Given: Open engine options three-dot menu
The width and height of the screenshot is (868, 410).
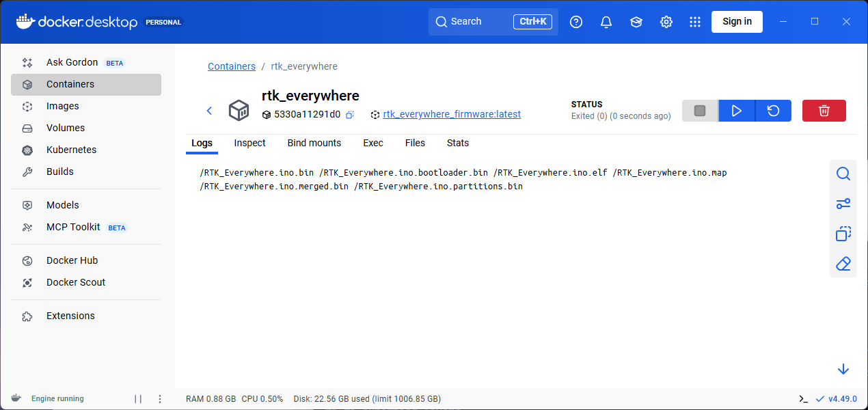Looking at the screenshot, I should [x=160, y=399].
